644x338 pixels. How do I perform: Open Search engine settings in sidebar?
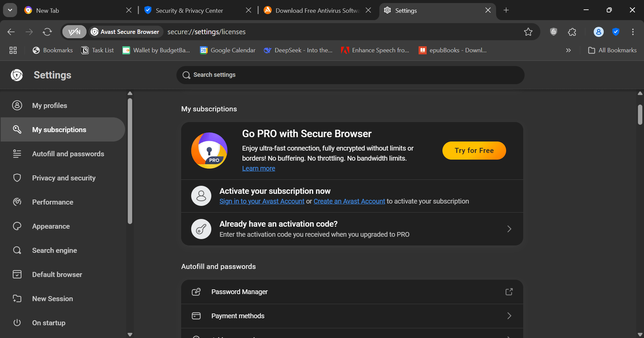coord(63,250)
